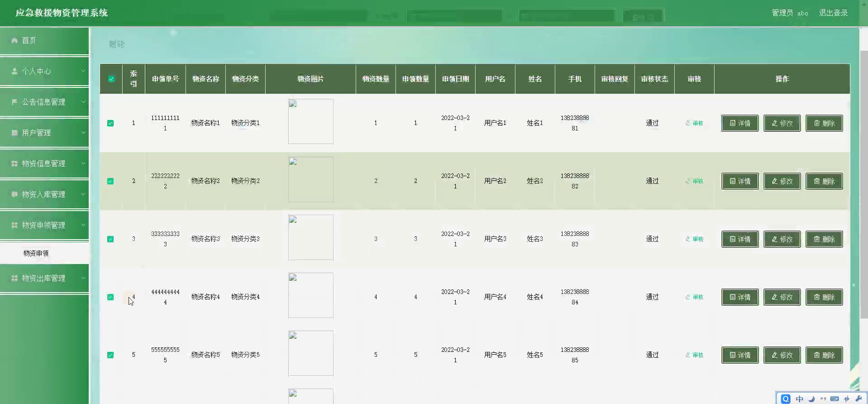Uncheck the checkbox for row 5
Image resolution: width=868 pixels, height=404 pixels.
click(x=110, y=355)
